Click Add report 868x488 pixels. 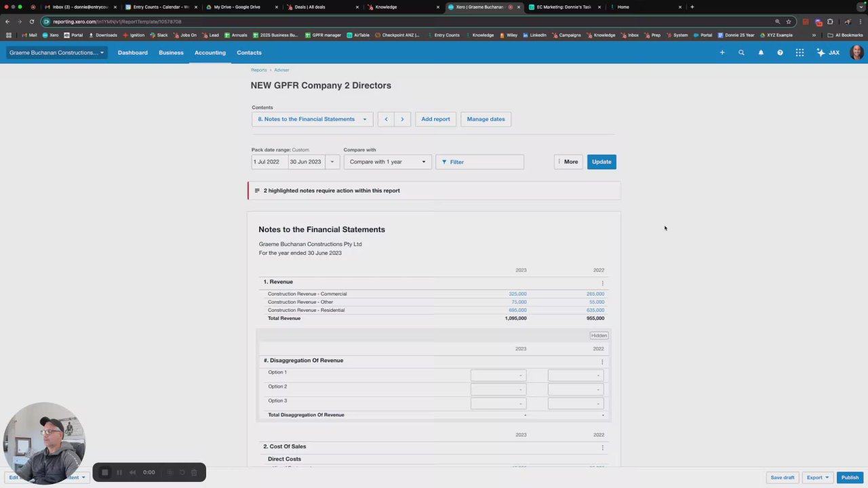point(435,119)
